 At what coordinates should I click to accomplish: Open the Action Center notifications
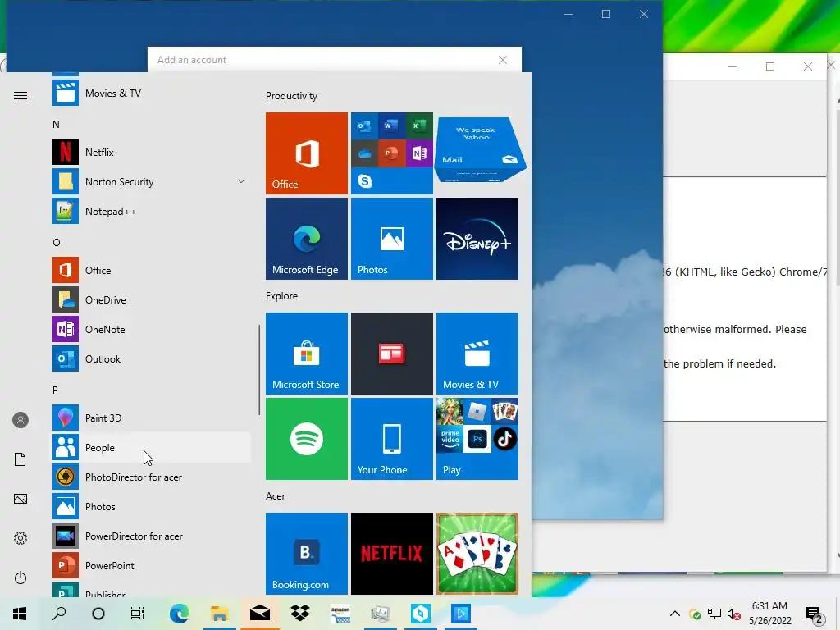click(814, 614)
